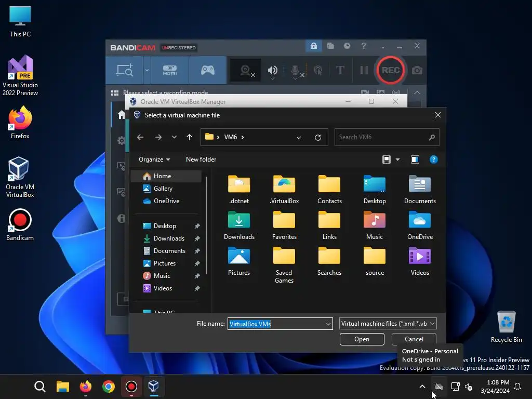Toggle Bandicam webcam overlay icon
The image size is (532, 399).
click(245, 70)
